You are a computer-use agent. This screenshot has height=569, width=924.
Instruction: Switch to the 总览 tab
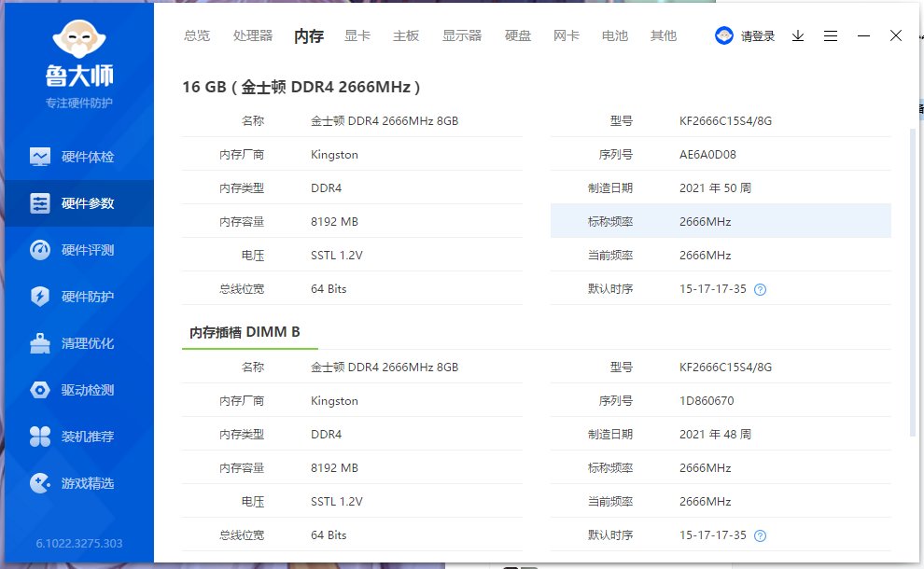pos(197,36)
